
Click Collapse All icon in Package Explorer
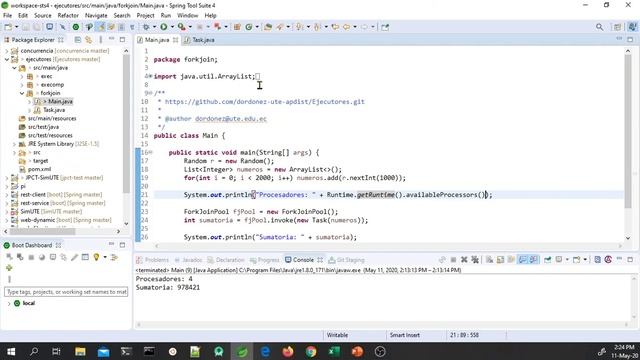coord(78,40)
